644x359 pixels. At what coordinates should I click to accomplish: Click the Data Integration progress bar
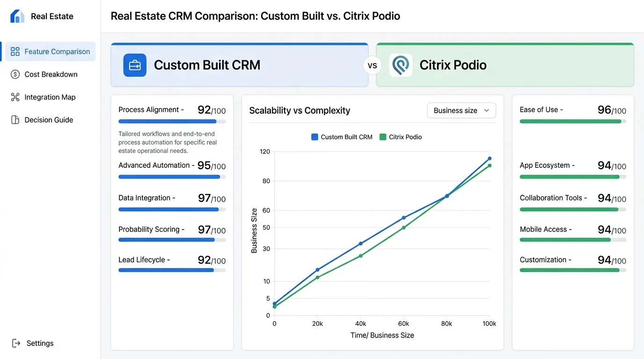172,209
